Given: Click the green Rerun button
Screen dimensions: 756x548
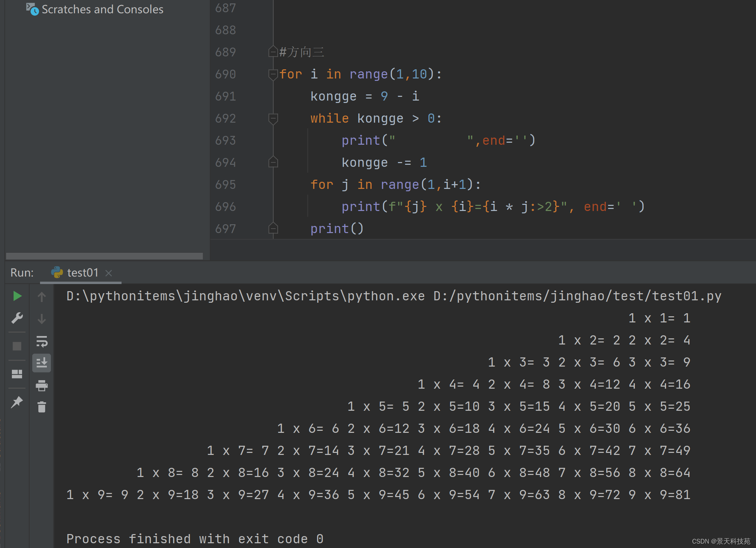Looking at the screenshot, I should click(17, 296).
